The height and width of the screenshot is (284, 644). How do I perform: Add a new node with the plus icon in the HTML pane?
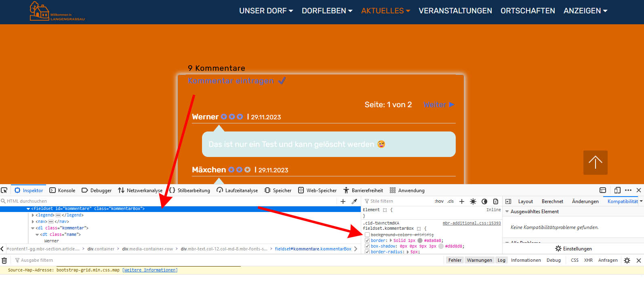343,201
